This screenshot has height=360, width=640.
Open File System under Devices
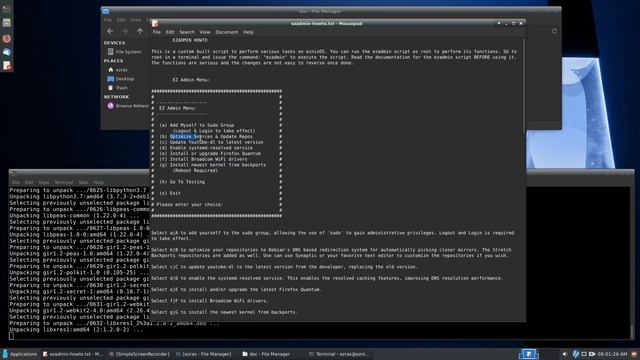pos(124,52)
